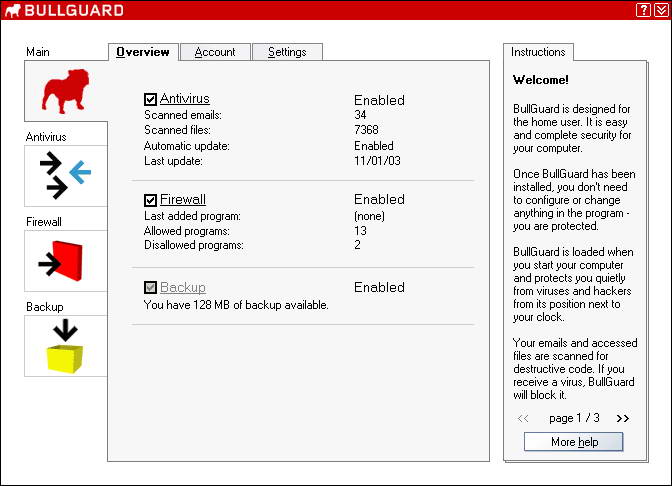The width and height of the screenshot is (672, 486).
Task: Select the Instructions tab
Action: click(538, 52)
